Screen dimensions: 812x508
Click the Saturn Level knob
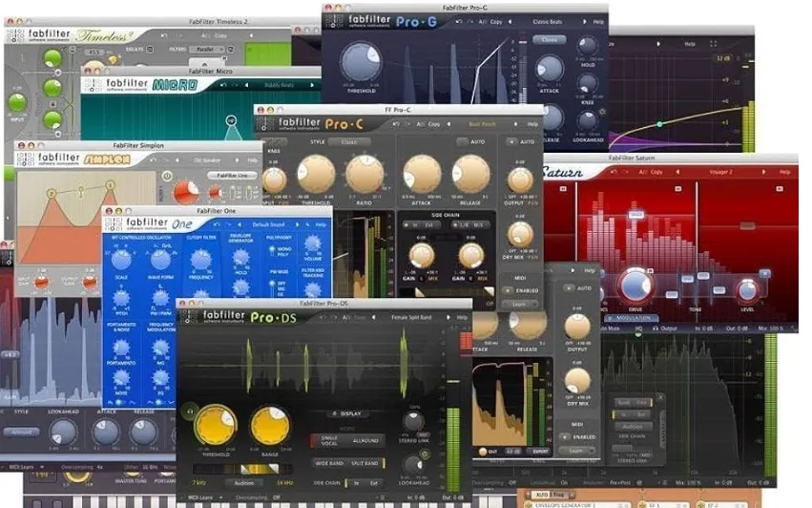pyautogui.click(x=747, y=292)
